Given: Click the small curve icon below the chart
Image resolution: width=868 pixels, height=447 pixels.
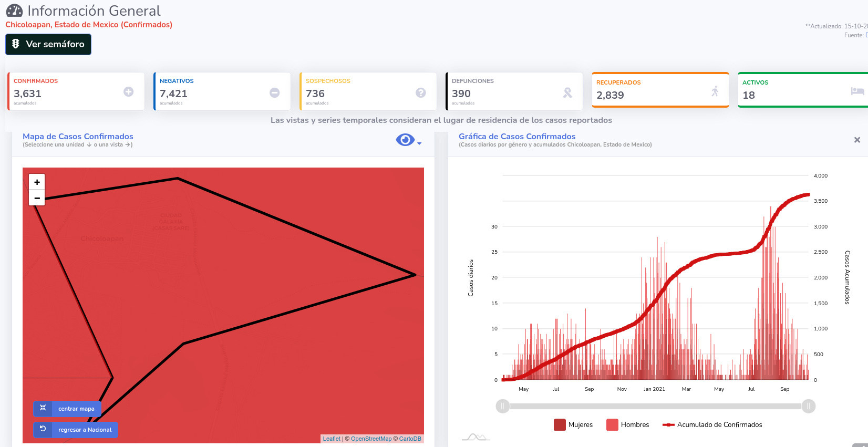Looking at the screenshot, I should click(476, 437).
